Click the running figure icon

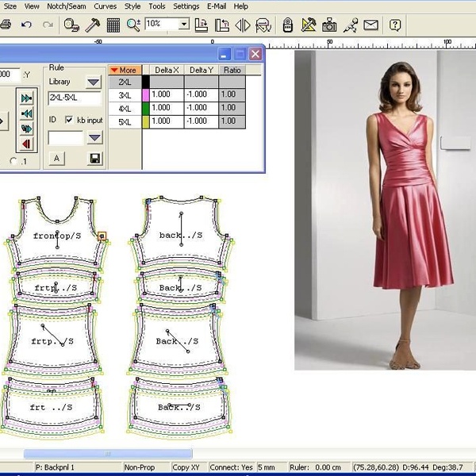click(x=351, y=25)
